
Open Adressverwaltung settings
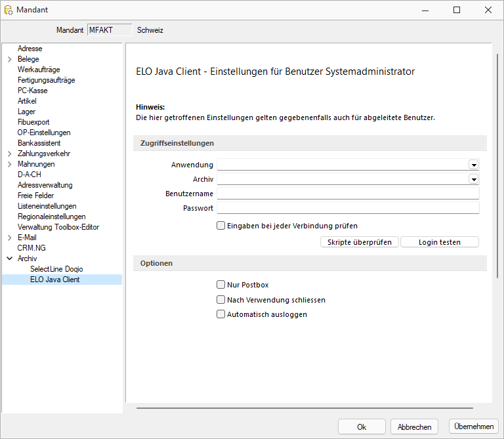click(x=45, y=185)
